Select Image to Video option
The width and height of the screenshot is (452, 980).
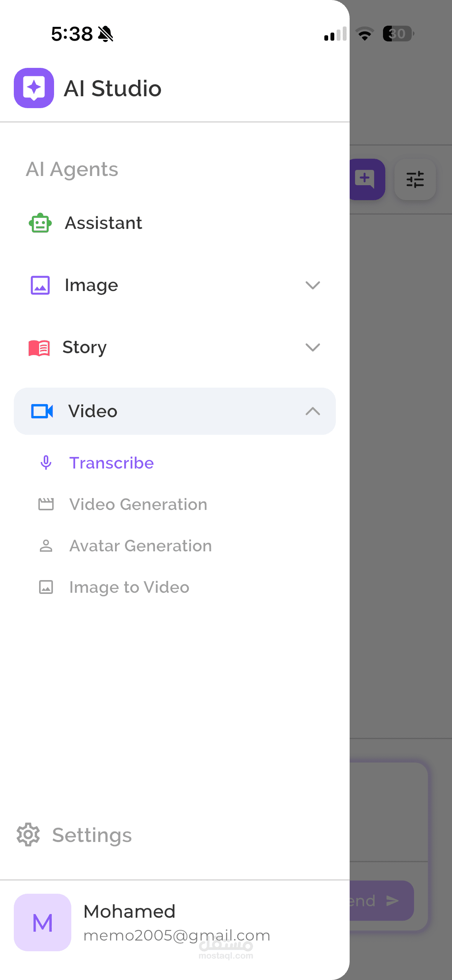[x=129, y=587]
